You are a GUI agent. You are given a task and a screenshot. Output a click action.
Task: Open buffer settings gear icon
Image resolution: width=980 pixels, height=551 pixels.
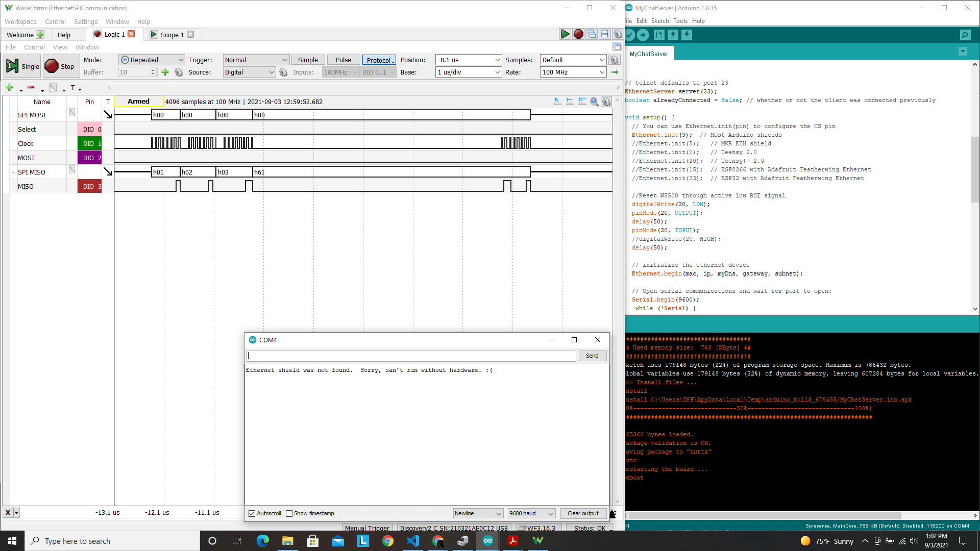[x=179, y=72]
